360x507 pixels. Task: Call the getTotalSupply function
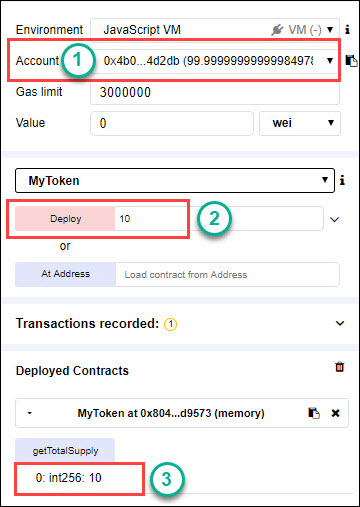click(65, 451)
